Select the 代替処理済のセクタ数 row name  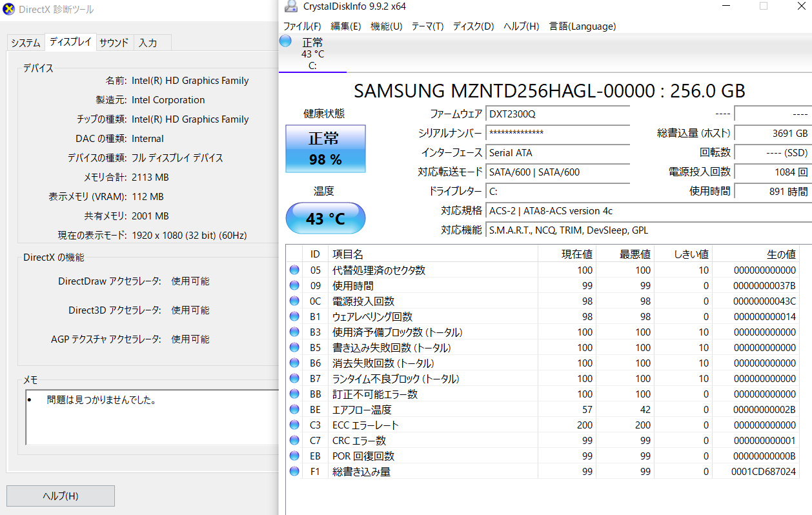379,270
